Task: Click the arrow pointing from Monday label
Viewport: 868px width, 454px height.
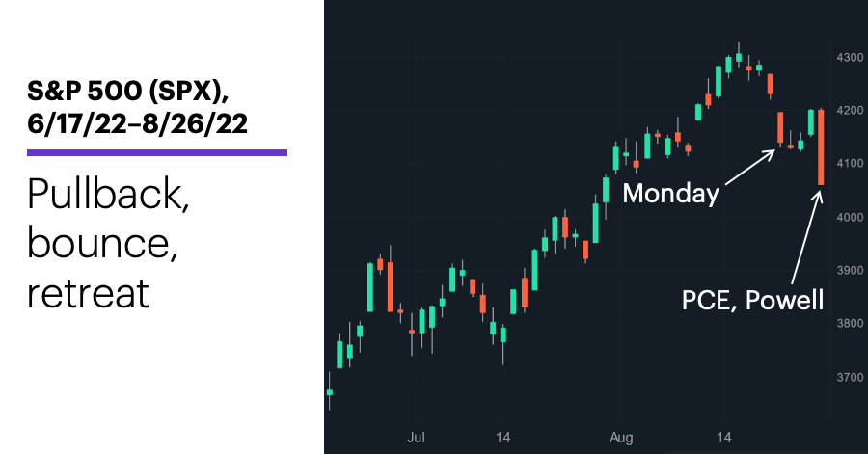Action: [750, 167]
